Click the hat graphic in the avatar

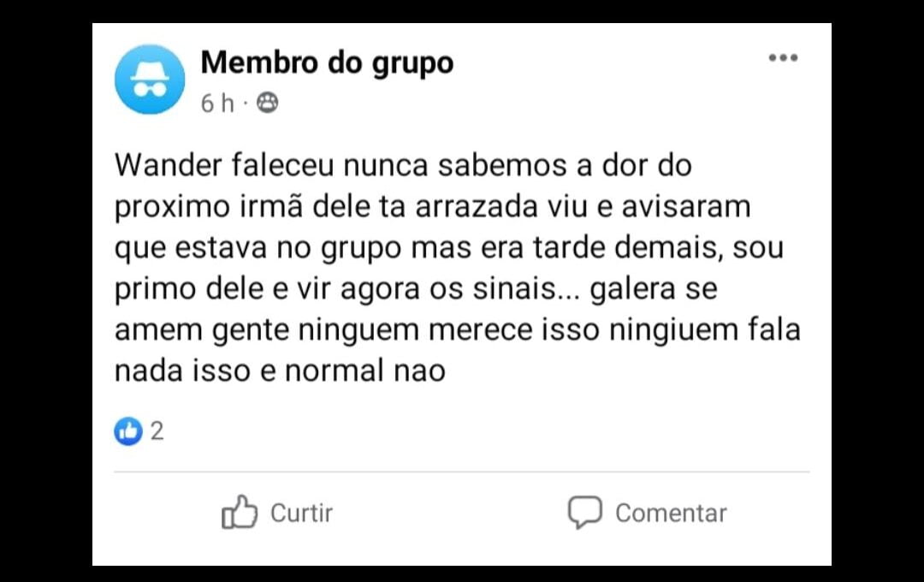pos(150,71)
